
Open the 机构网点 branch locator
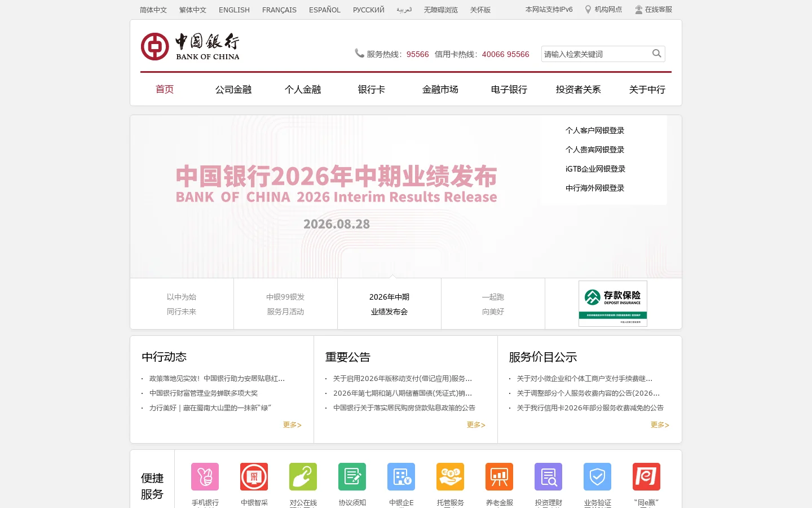603,10
